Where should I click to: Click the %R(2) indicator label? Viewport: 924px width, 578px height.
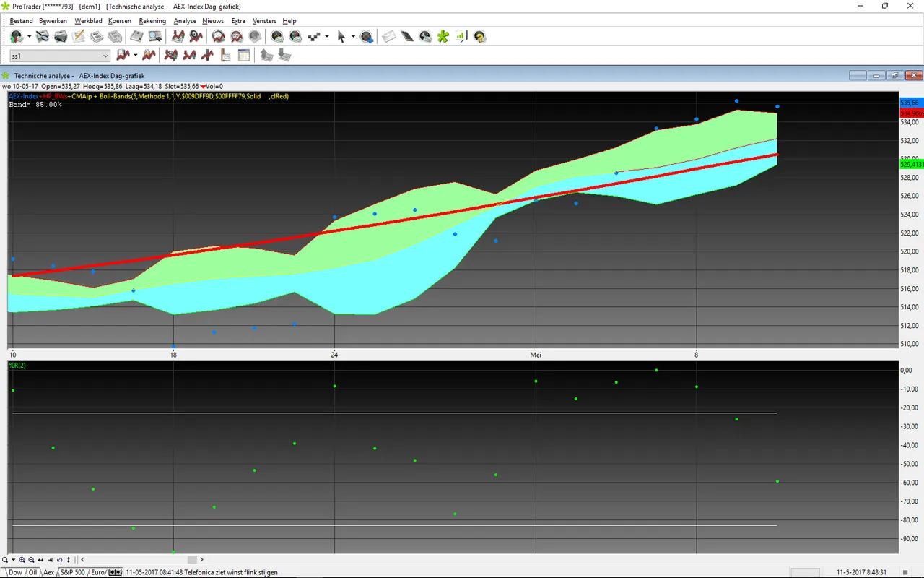tap(17, 366)
